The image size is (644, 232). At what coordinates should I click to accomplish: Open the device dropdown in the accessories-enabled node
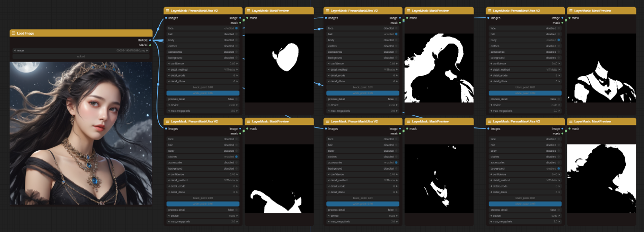[x=362, y=216]
